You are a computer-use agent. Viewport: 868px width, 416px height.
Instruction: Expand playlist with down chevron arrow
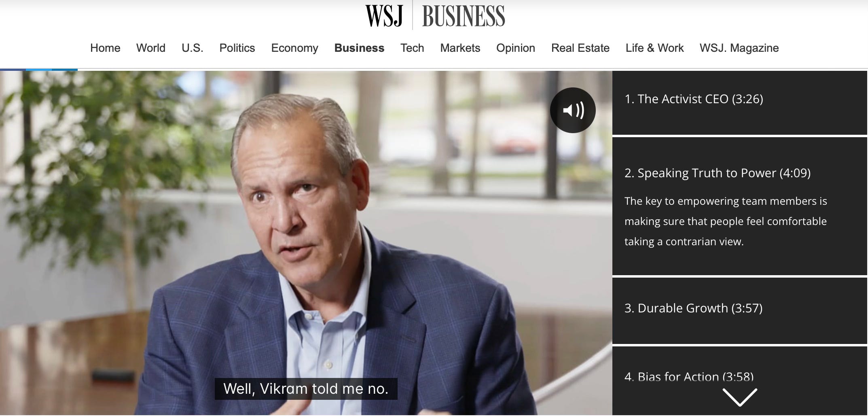point(739,397)
